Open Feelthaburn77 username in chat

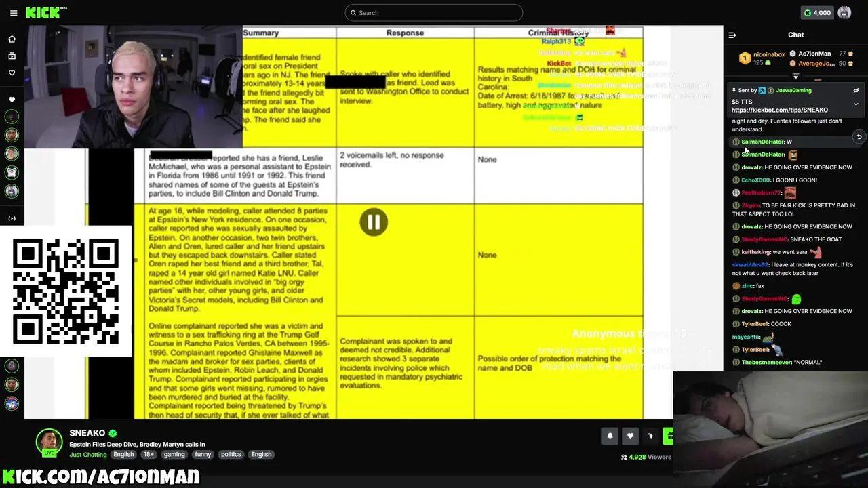(761, 193)
